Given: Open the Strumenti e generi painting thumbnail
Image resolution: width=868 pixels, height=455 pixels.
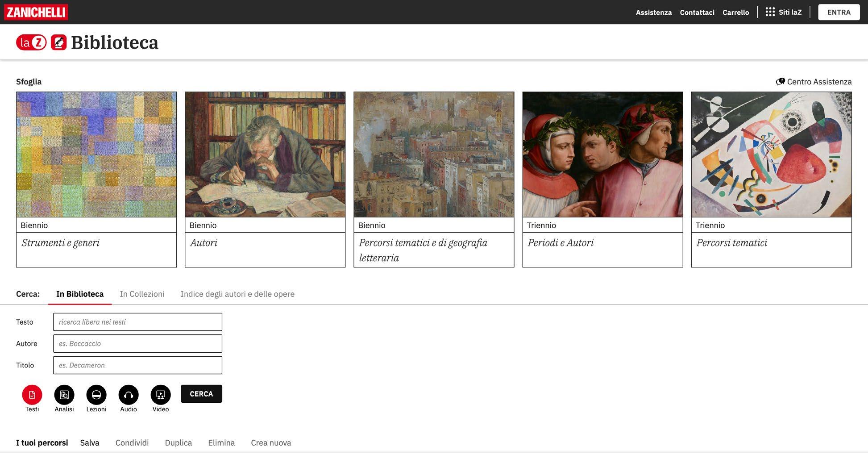Looking at the screenshot, I should pos(96,154).
